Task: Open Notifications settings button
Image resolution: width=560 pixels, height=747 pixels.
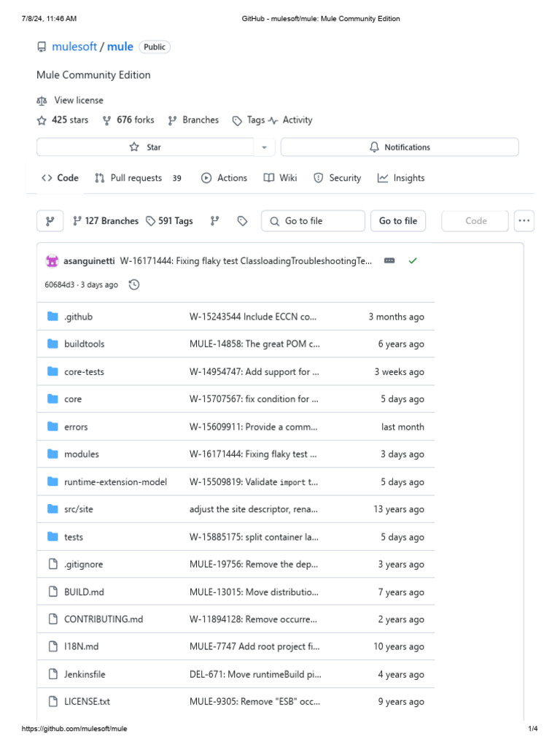Action: (x=400, y=147)
